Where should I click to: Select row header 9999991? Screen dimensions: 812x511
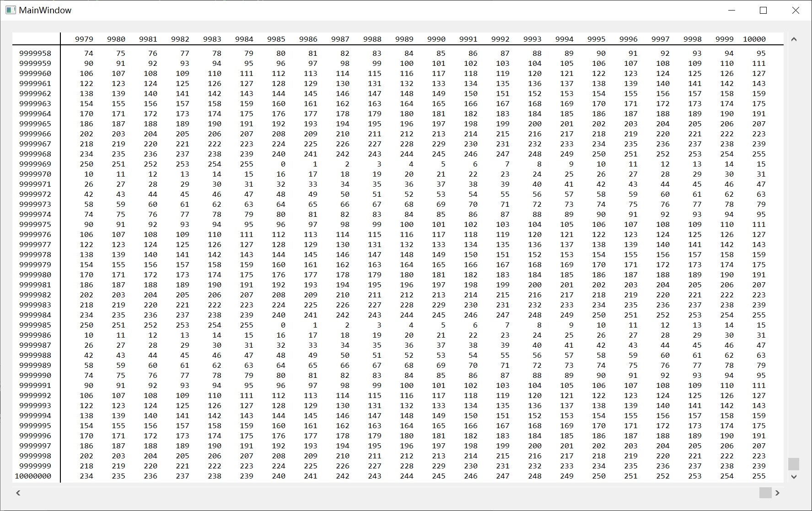[x=35, y=386]
